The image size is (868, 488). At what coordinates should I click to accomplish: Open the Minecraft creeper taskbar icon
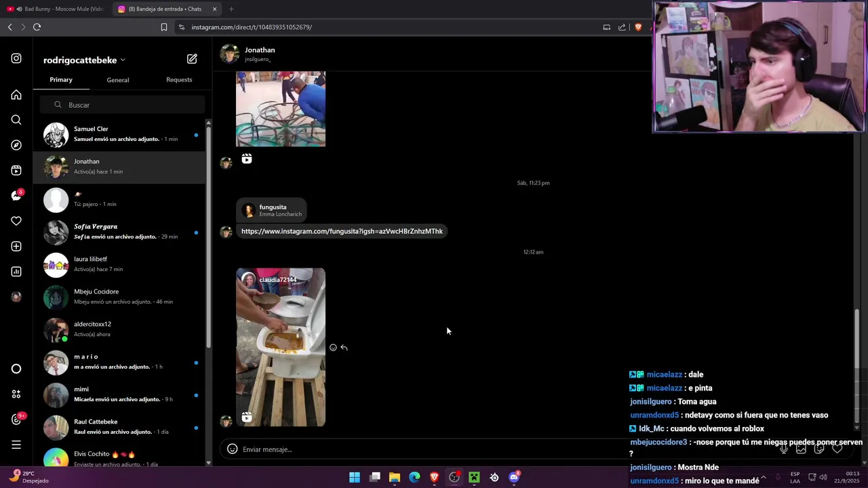pos(474,477)
